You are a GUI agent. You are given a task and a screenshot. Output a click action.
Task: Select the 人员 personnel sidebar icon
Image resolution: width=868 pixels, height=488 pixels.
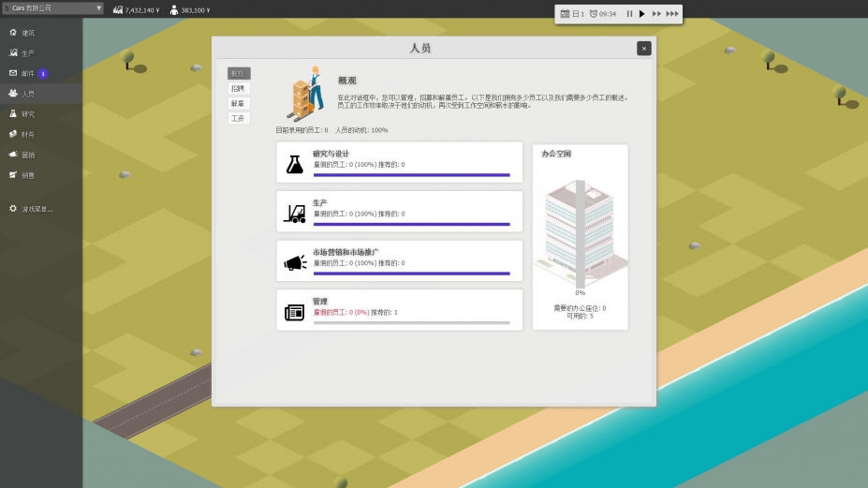pos(13,93)
